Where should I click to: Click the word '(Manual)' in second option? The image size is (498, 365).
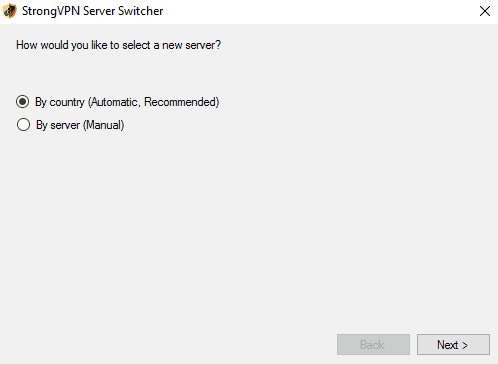point(104,125)
